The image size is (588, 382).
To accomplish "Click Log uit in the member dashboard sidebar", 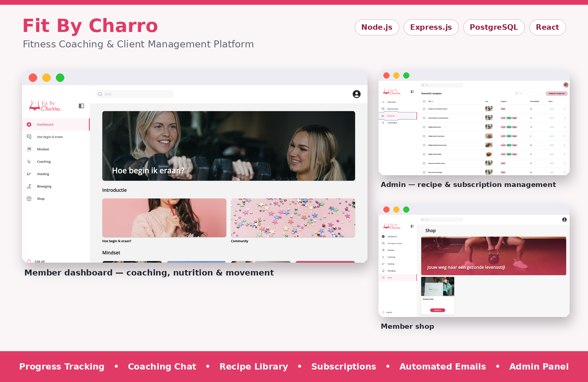I will click(x=36, y=261).
